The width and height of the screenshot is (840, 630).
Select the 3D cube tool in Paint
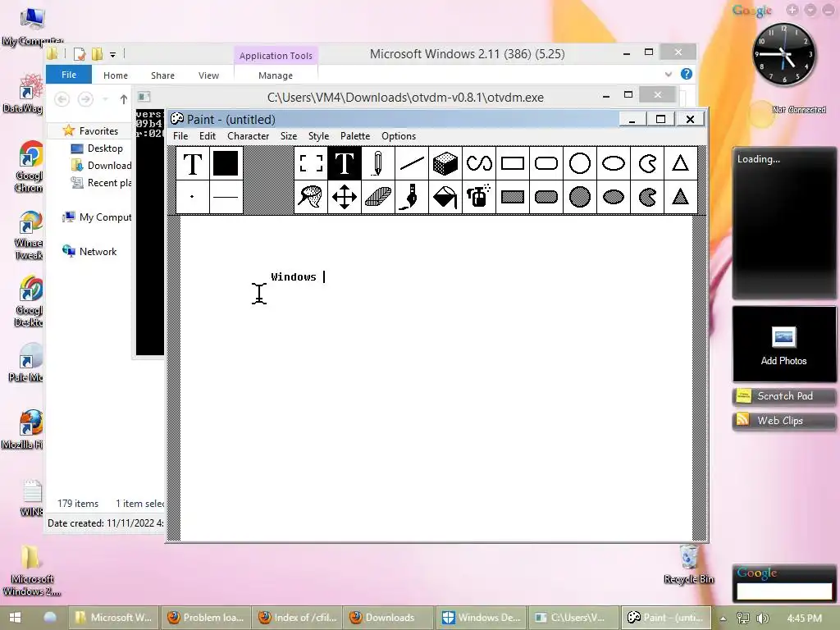pyautogui.click(x=445, y=163)
